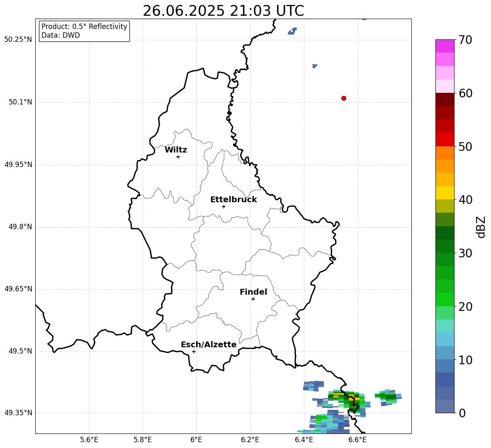The height and width of the screenshot is (448, 491).
Task: Click the title 26.06.2025 21:03 UTC
Action: click(x=223, y=11)
